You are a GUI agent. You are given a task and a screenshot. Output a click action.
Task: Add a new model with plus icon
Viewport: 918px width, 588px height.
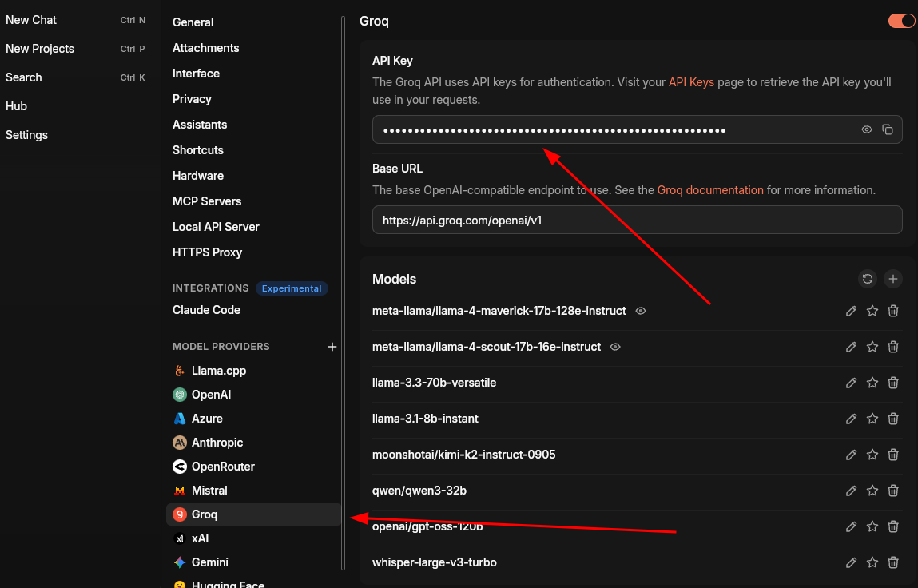click(x=892, y=280)
